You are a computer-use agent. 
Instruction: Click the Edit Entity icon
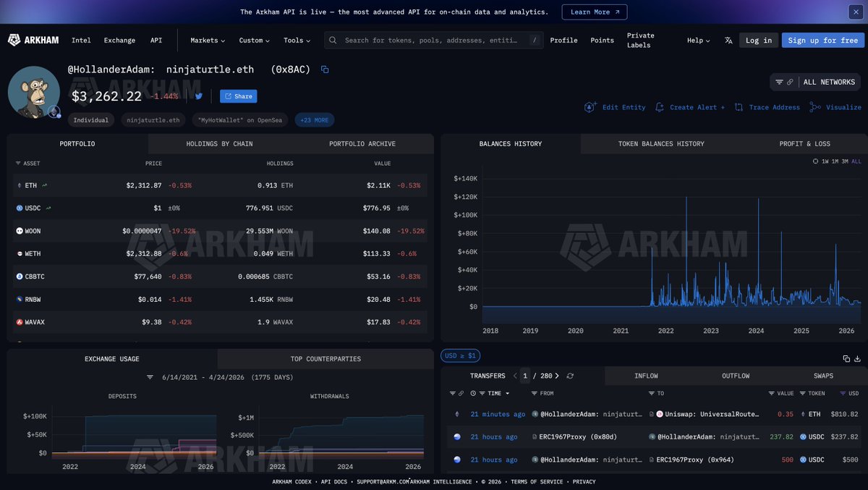point(590,106)
